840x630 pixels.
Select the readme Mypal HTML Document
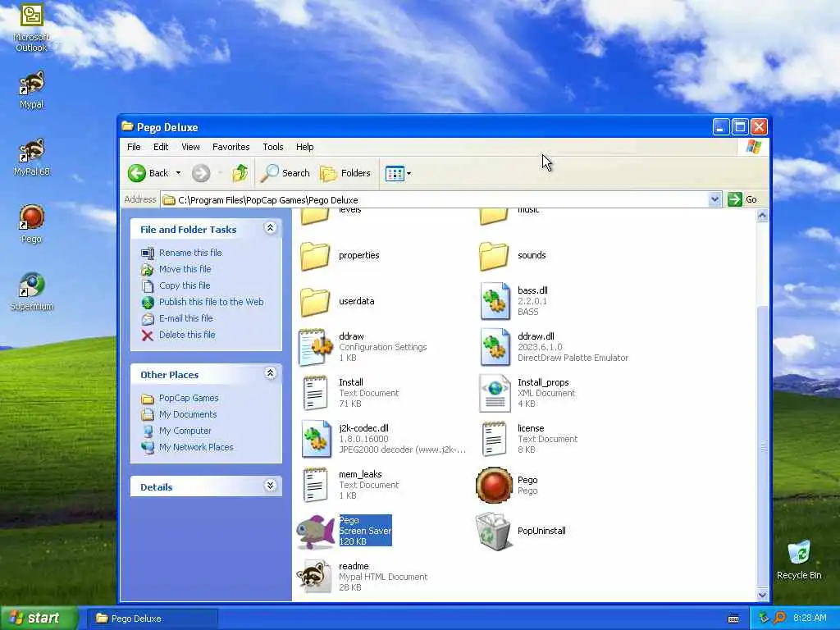coord(363,577)
